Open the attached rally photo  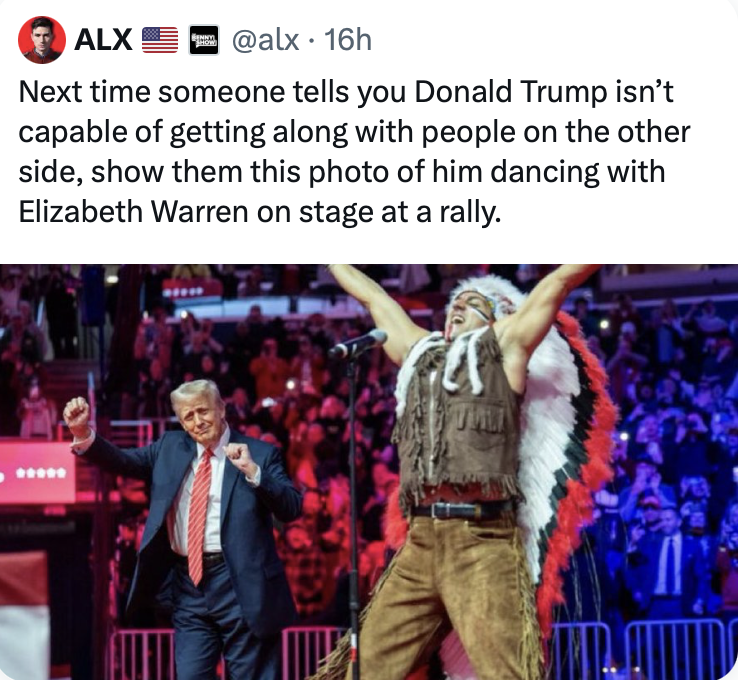[369, 472]
